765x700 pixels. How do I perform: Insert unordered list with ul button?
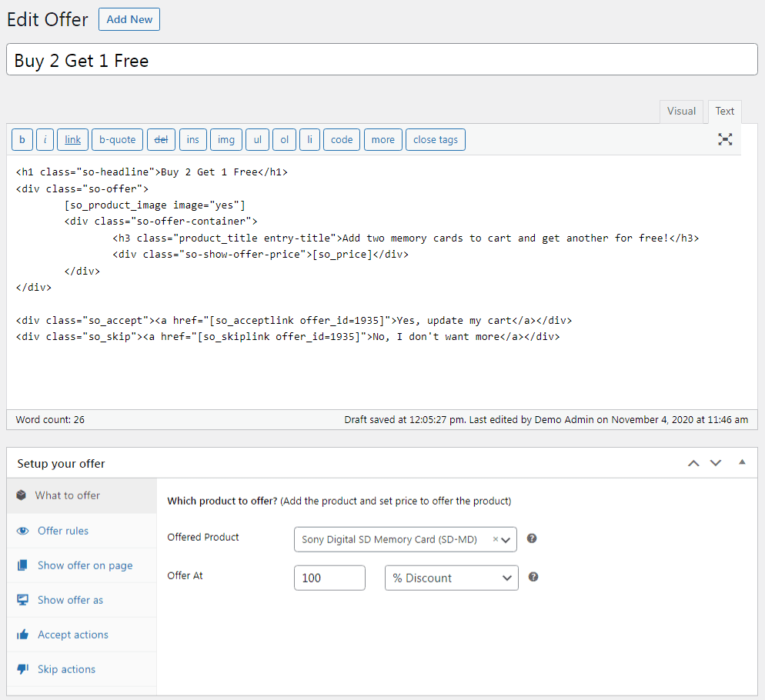(x=258, y=139)
